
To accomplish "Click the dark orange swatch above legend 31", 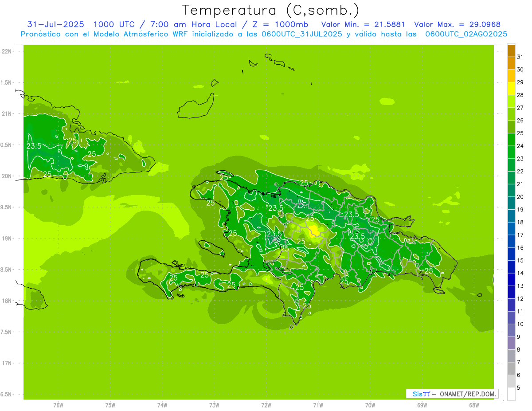I will (511, 51).
